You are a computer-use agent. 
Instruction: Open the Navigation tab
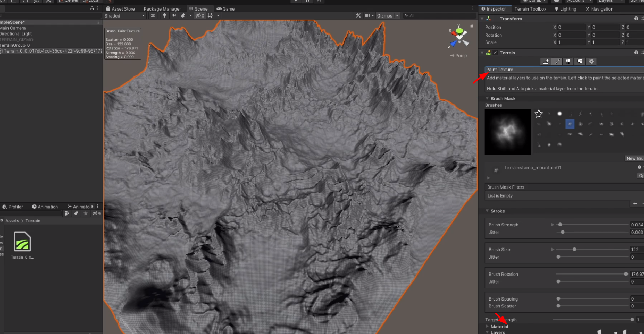tap(599, 9)
